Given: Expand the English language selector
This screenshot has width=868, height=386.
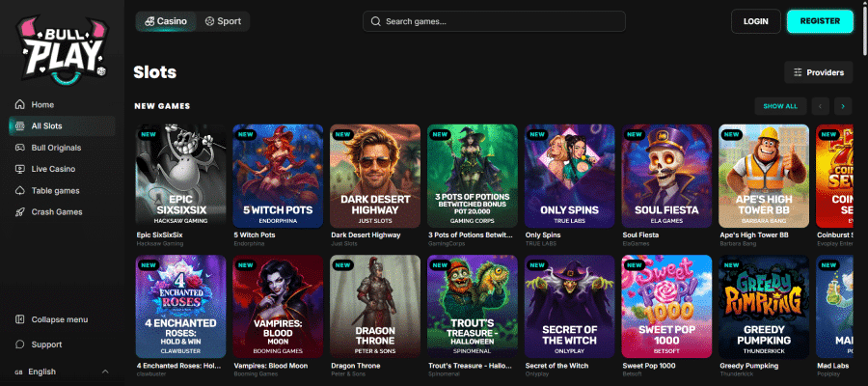Looking at the screenshot, I should (62, 372).
